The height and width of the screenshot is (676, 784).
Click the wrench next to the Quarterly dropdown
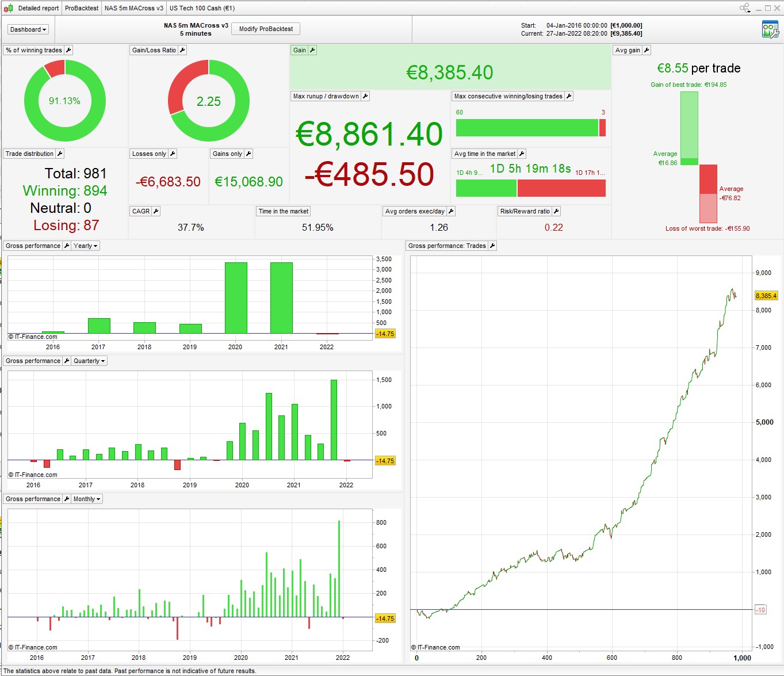67,361
